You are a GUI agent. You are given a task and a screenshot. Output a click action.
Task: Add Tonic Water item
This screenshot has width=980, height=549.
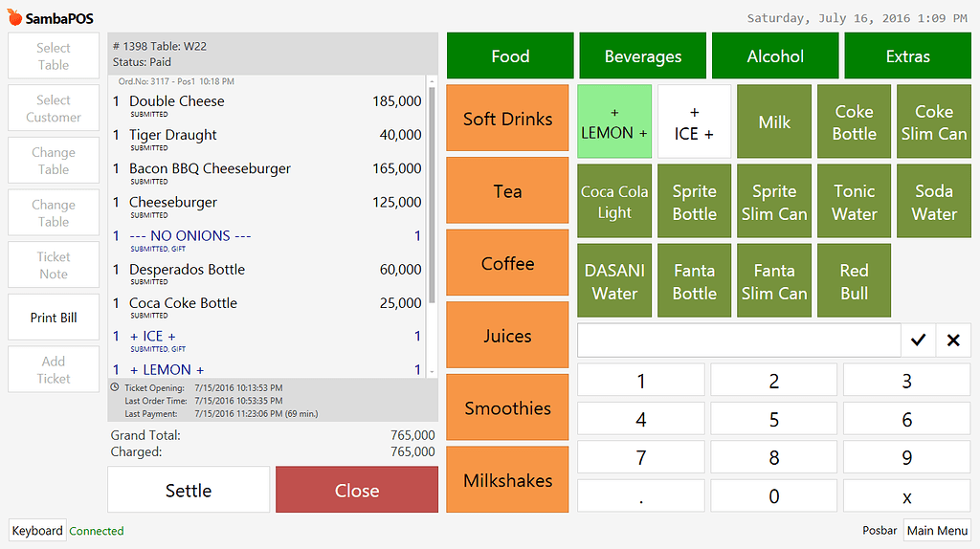tap(855, 201)
